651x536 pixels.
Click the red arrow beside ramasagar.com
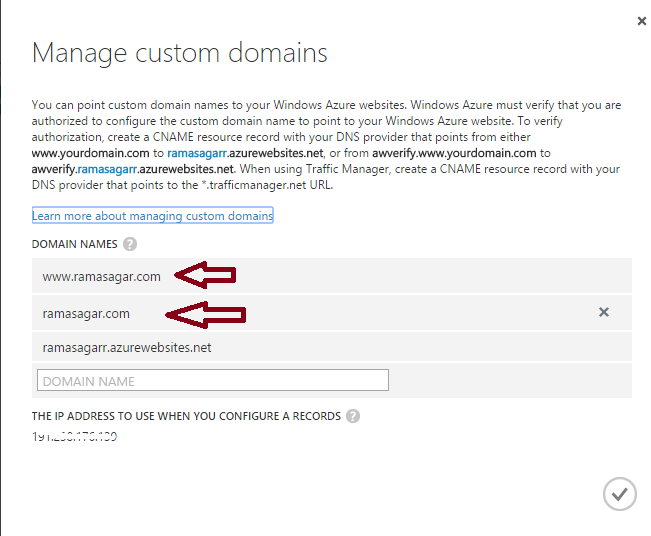tap(206, 315)
